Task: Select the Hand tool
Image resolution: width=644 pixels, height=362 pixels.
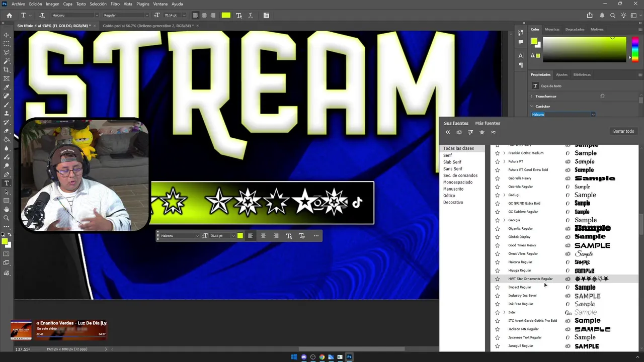Action: coord(7,209)
